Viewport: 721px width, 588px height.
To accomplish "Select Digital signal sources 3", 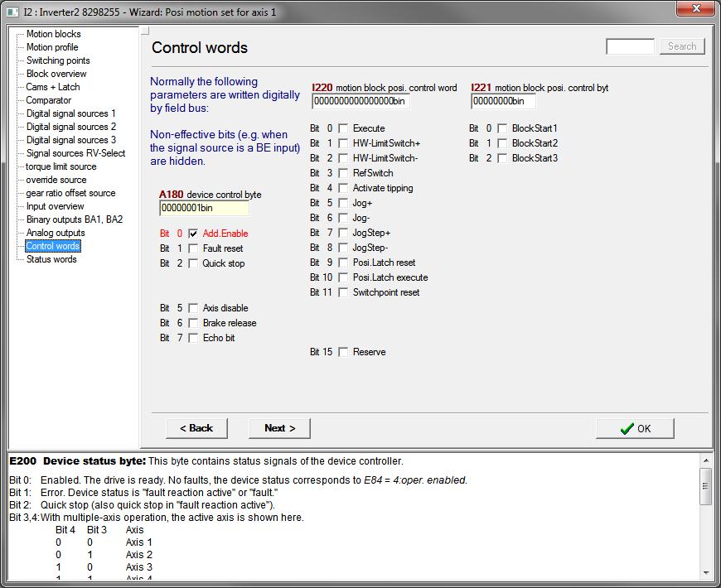I will (x=70, y=140).
